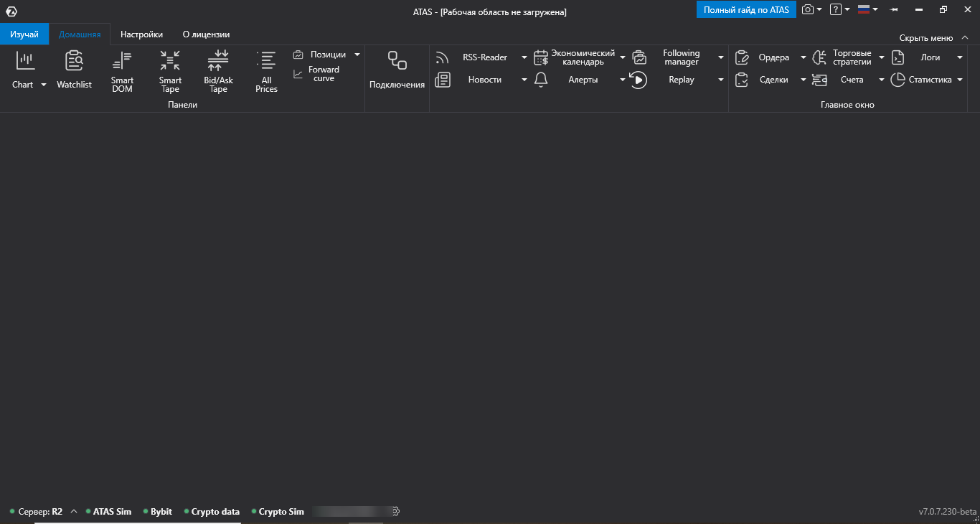This screenshot has height=524, width=980.
Task: Click the Сервер: R2 status
Action: point(37,512)
